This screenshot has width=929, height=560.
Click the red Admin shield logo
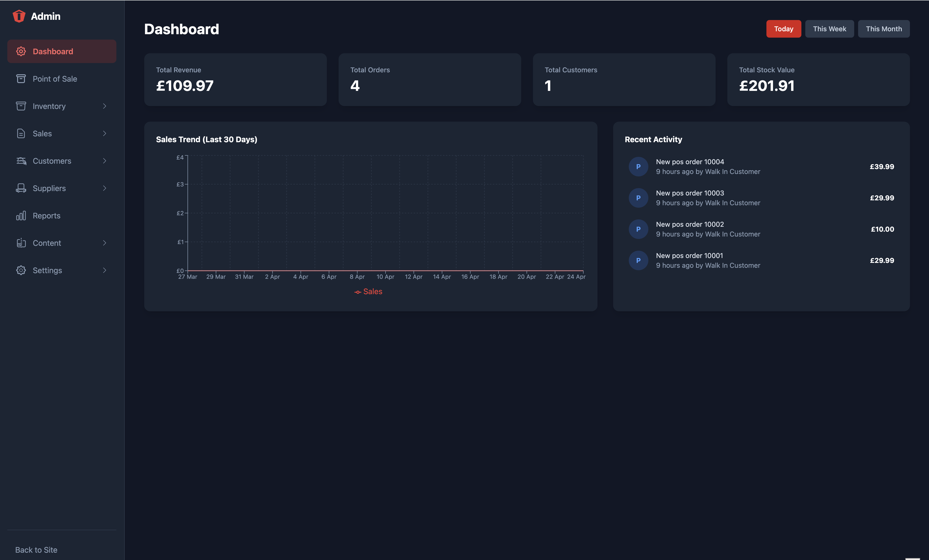point(19,16)
